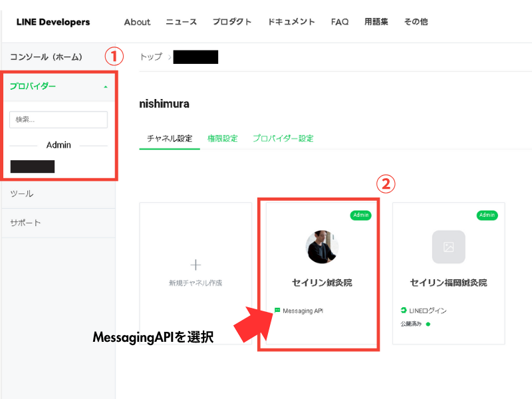Open the その他 menu in header

point(416,22)
